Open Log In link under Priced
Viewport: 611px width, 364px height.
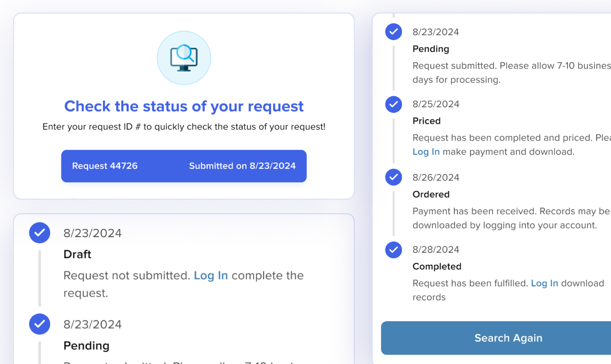pos(426,152)
